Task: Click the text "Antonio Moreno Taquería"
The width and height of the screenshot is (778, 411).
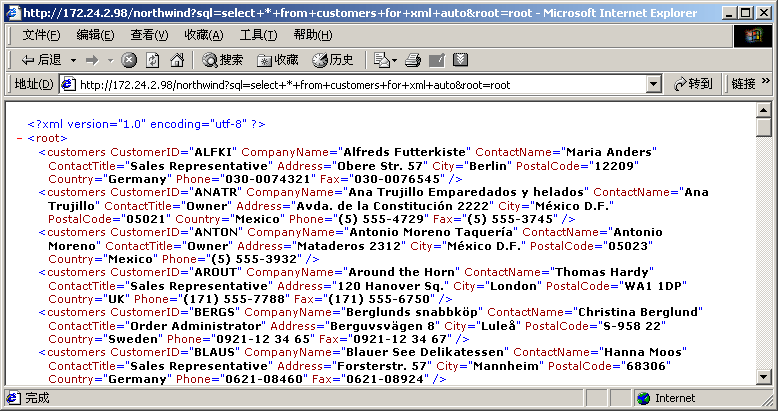Action: tap(433, 232)
